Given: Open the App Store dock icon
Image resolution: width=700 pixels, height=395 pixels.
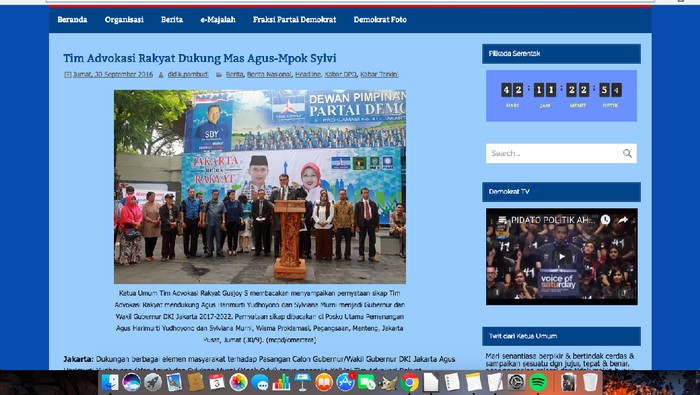Looking at the screenshot, I should tap(345, 383).
